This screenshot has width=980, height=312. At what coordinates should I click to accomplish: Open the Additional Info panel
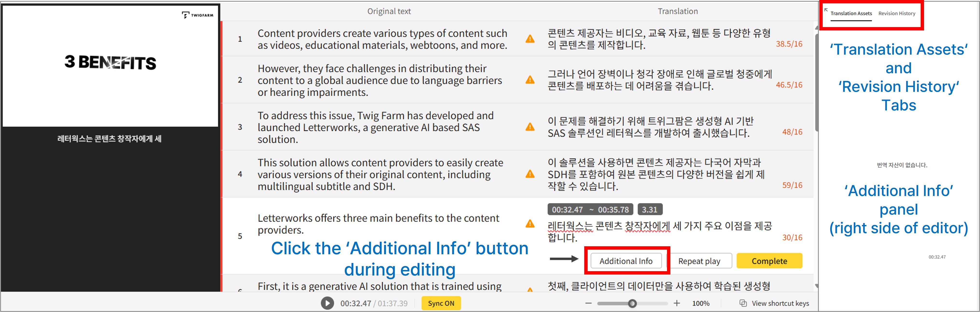(x=626, y=261)
